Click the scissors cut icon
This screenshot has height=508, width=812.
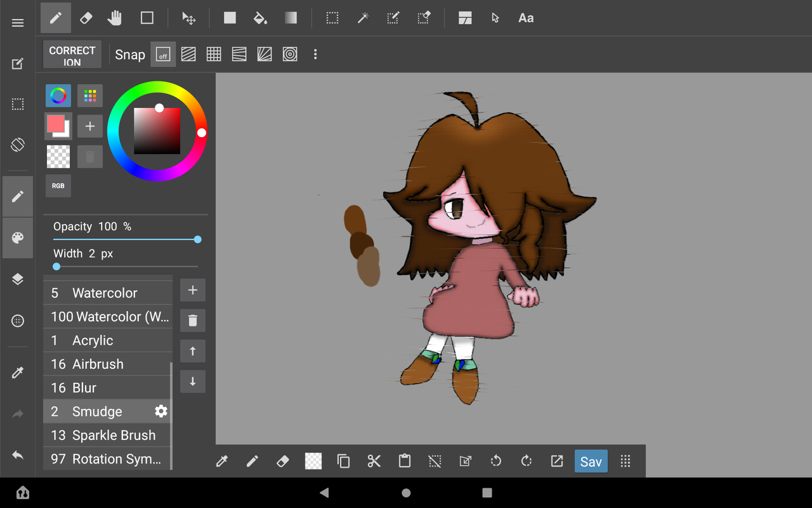click(x=374, y=461)
